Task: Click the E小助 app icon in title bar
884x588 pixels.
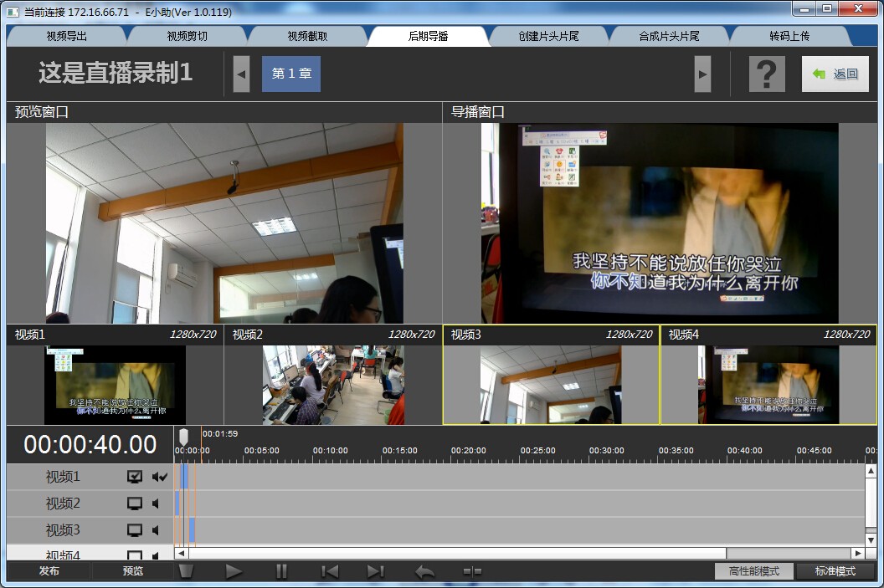Action: pyautogui.click(x=13, y=12)
